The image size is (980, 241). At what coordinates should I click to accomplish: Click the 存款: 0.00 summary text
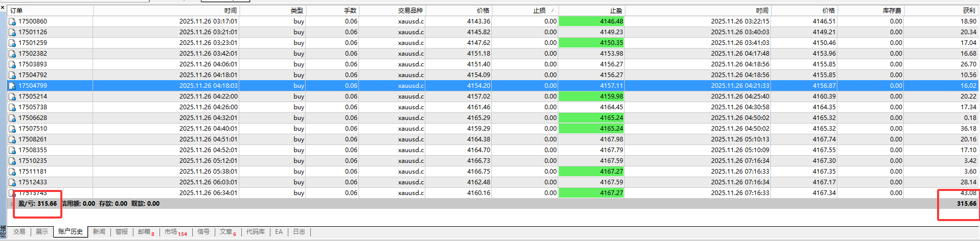click(x=113, y=204)
